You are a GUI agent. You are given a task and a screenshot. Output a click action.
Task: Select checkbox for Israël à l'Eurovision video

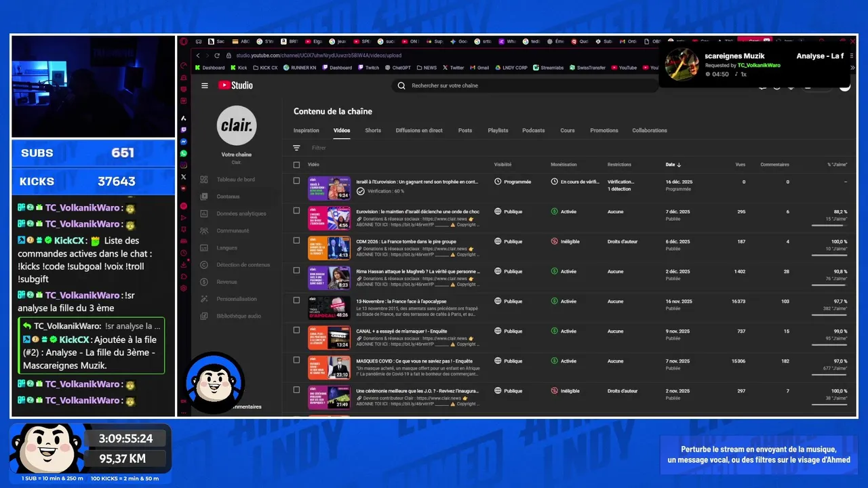click(296, 181)
